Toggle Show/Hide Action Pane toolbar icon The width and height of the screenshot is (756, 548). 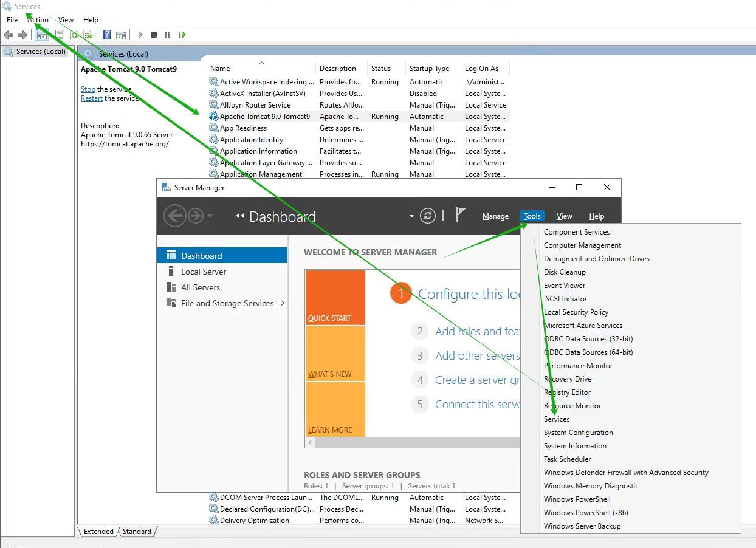point(121,35)
